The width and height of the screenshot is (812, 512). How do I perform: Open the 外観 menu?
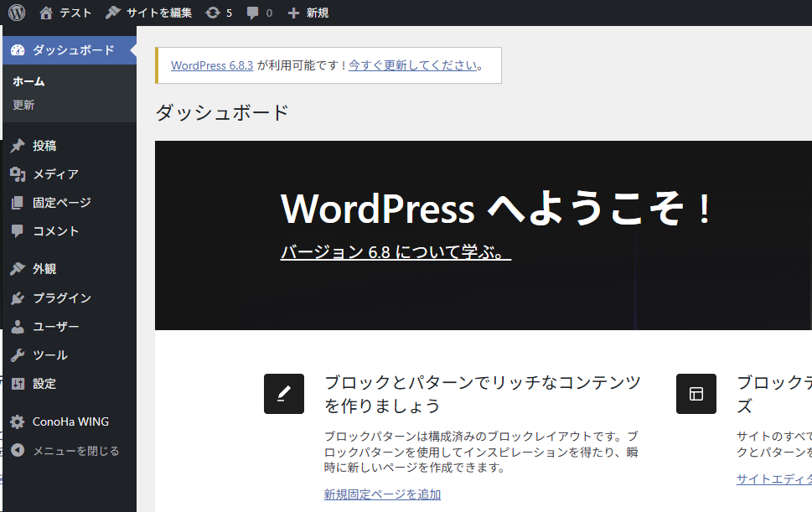44,269
